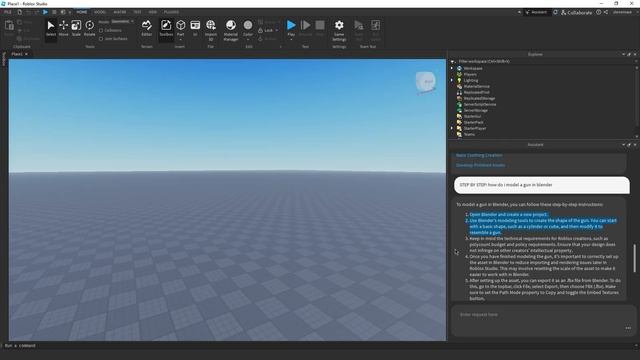Click the Assistant chat scrollbar thumb

[x=635, y=258]
